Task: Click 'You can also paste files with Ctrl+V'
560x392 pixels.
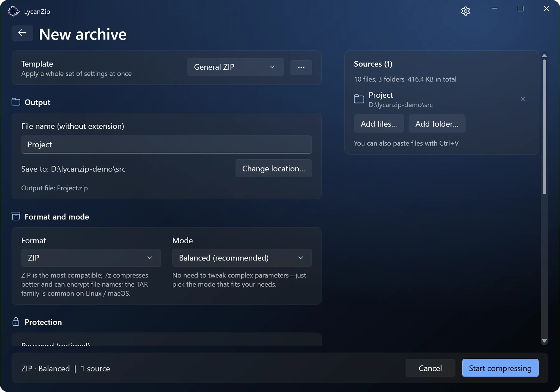Action: tap(406, 143)
